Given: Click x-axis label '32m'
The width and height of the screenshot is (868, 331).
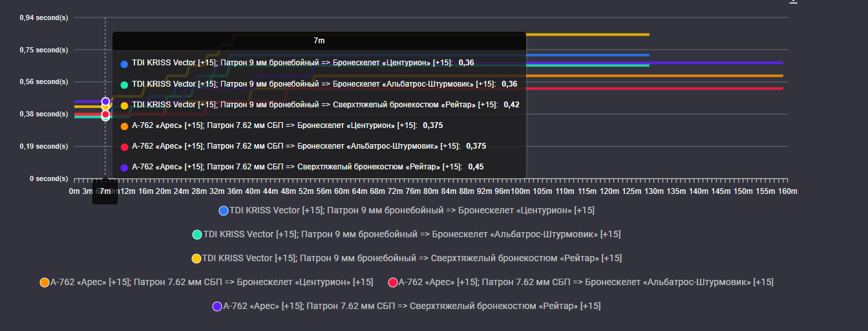Looking at the screenshot, I should (217, 192).
